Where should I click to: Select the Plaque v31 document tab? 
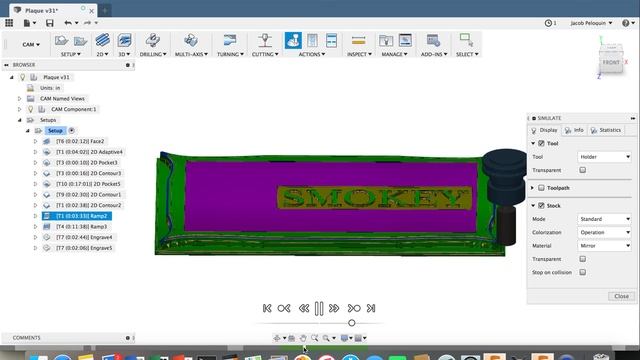tap(53, 10)
